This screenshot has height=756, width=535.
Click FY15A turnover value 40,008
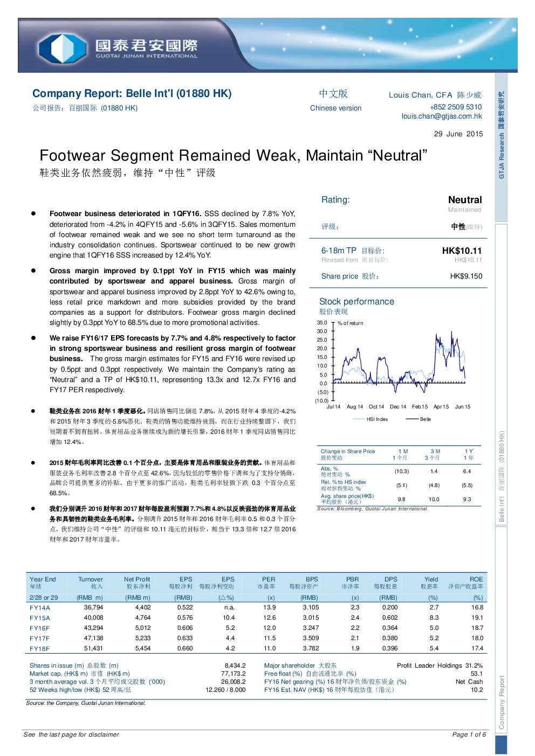coord(93,618)
